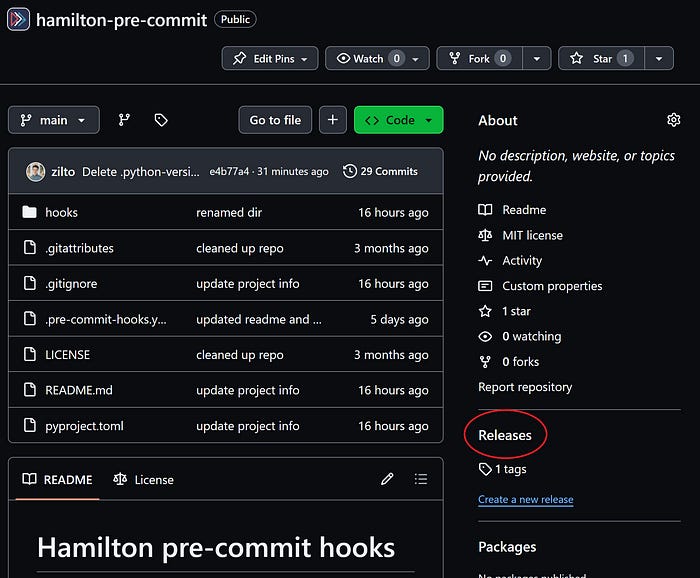Image resolution: width=700 pixels, height=578 pixels.
Task: Click the eye icon beside 0 watching
Action: (485, 337)
